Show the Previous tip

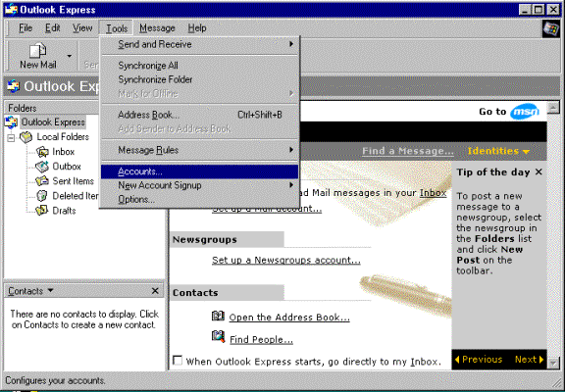[479, 360]
